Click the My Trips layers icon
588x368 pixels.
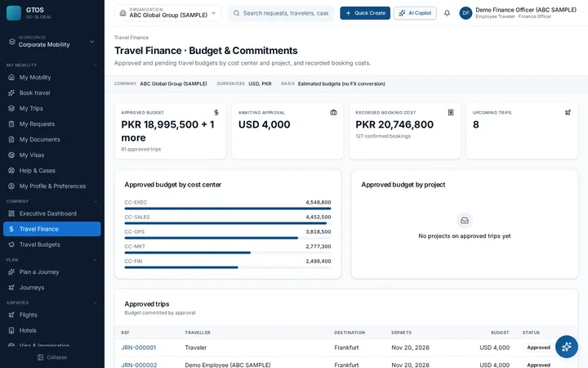click(x=11, y=109)
